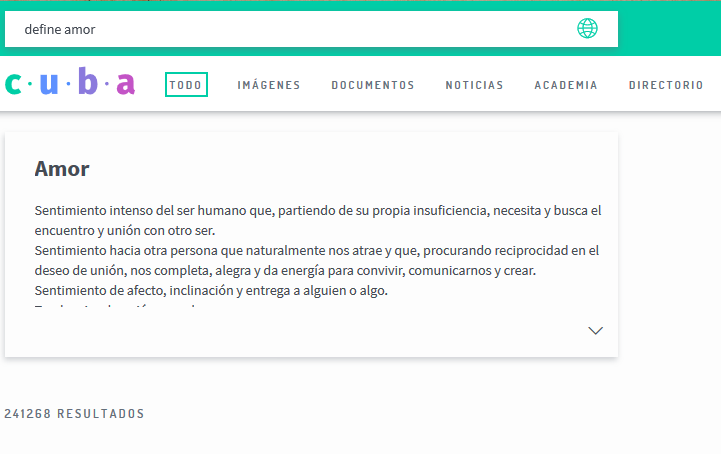Click the pink letter a of logo
Image resolution: width=721 pixels, height=454 pixels.
[x=126, y=84]
